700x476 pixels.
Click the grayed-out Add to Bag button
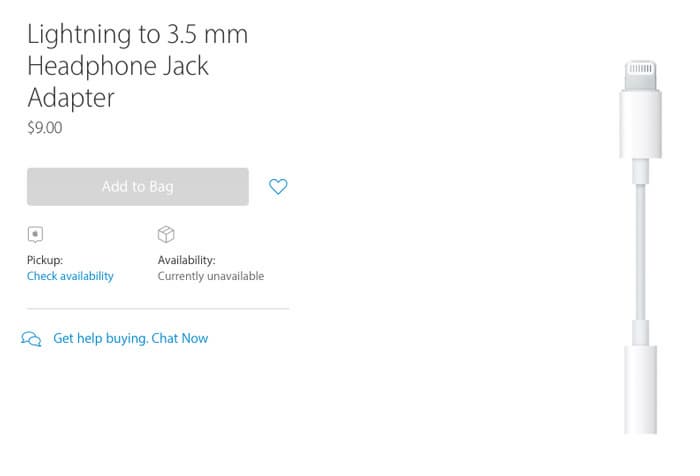click(x=137, y=187)
